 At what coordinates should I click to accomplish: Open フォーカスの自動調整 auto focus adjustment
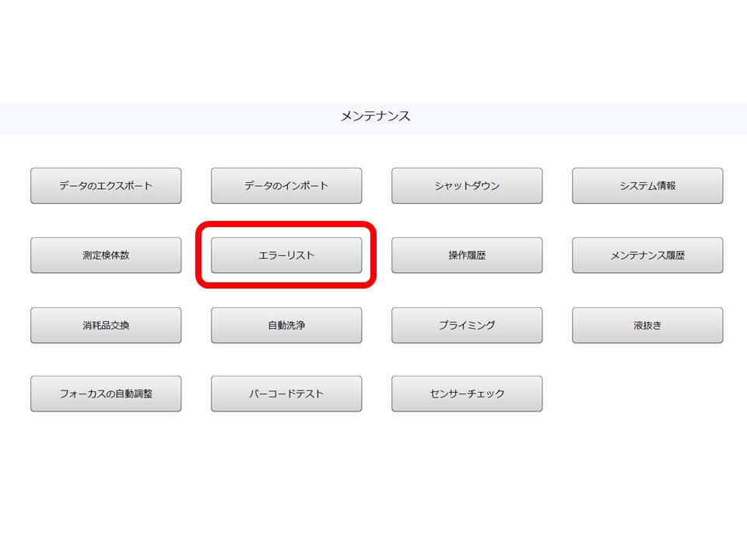click(x=105, y=393)
